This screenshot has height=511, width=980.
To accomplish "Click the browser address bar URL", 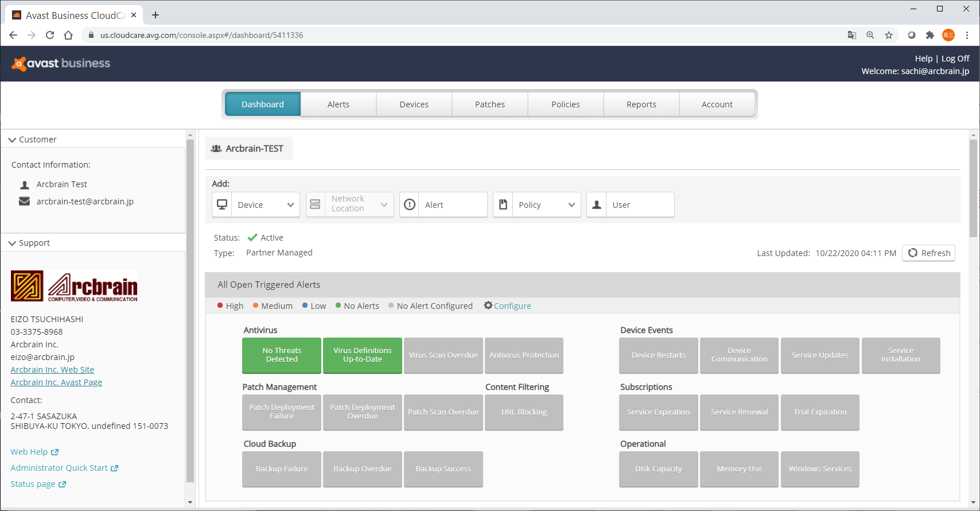I will 202,35.
